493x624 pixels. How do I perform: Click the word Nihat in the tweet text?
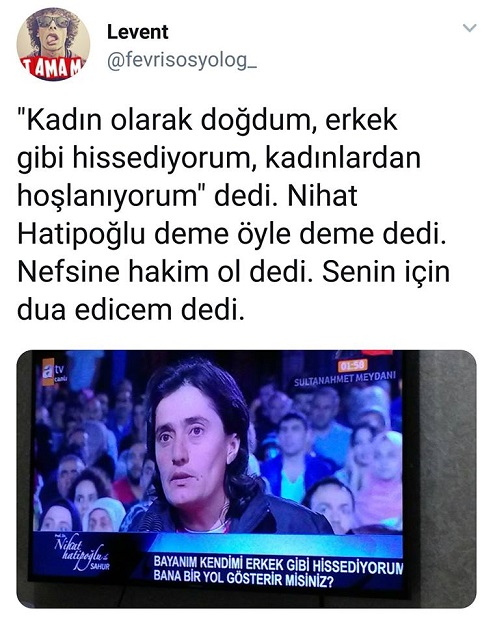322,196
